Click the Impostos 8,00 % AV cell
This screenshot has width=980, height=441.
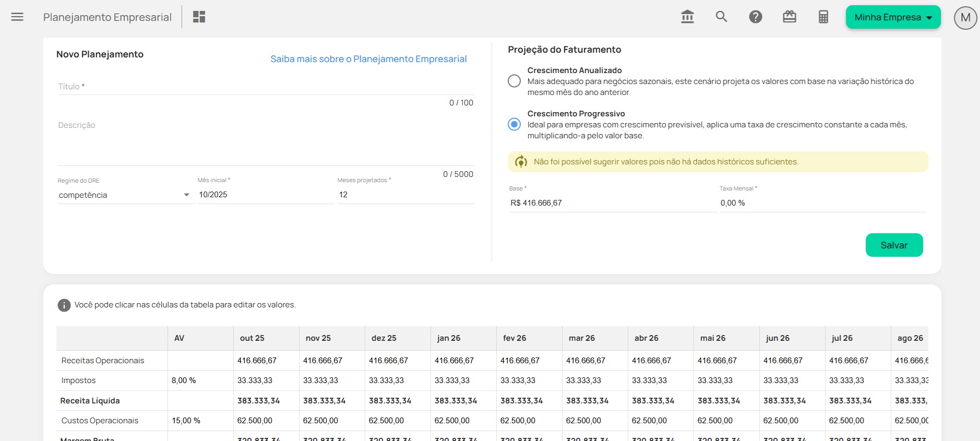tap(200, 380)
